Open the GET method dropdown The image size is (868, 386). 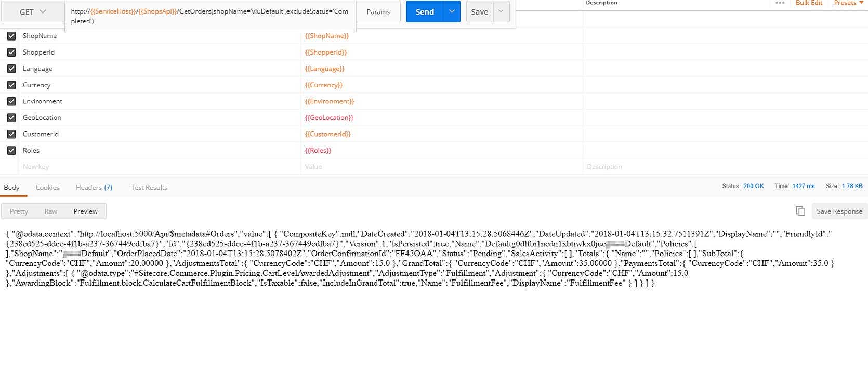pos(33,12)
